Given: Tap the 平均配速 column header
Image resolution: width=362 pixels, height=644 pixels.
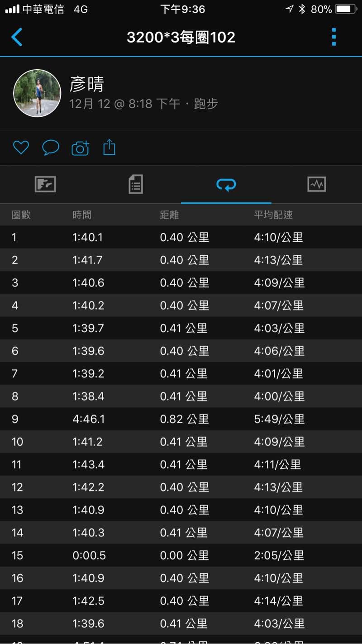Looking at the screenshot, I should click(x=273, y=215).
